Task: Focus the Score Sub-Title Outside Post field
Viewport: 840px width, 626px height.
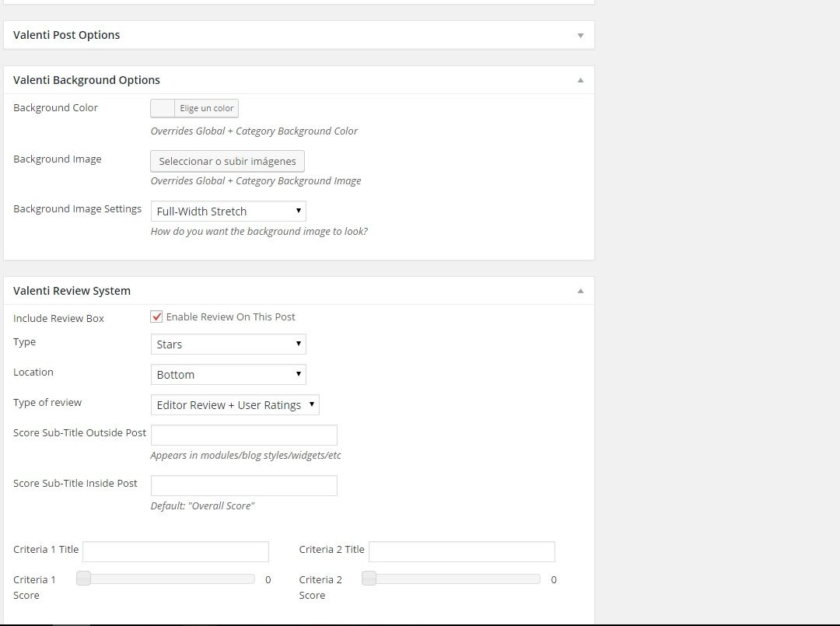Action: tap(243, 435)
